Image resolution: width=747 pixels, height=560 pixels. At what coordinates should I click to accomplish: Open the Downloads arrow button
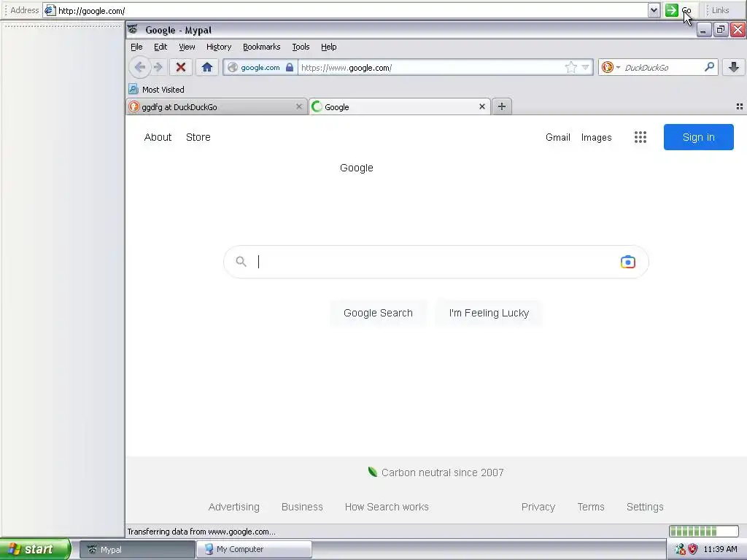click(x=734, y=67)
